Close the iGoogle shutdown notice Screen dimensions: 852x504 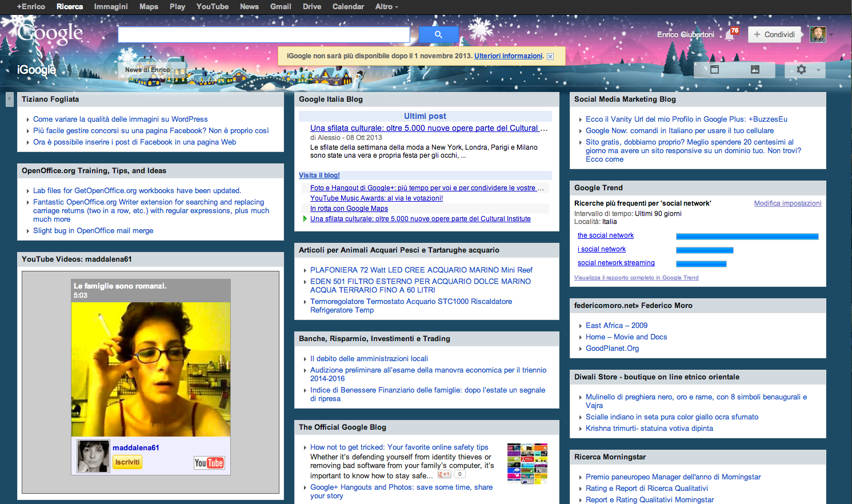click(x=550, y=57)
